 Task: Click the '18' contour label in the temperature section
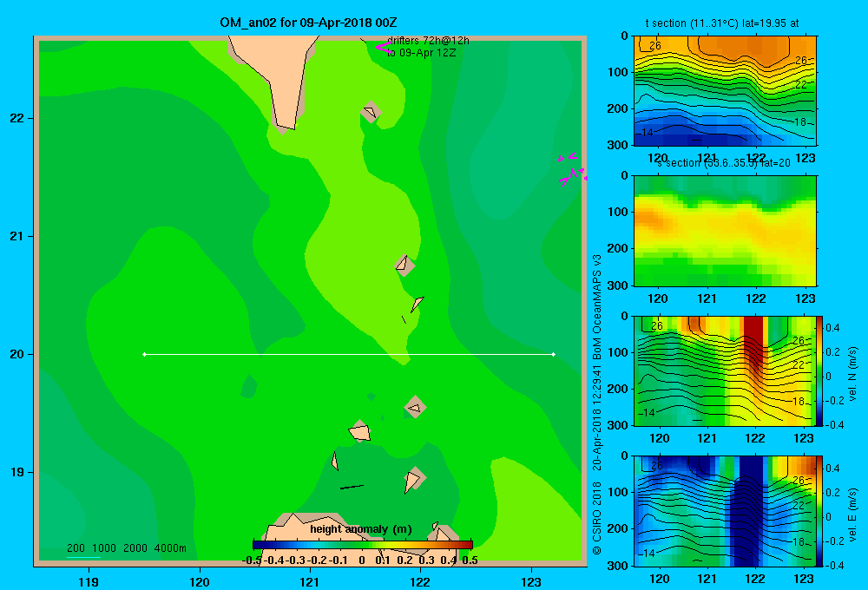pos(801,121)
